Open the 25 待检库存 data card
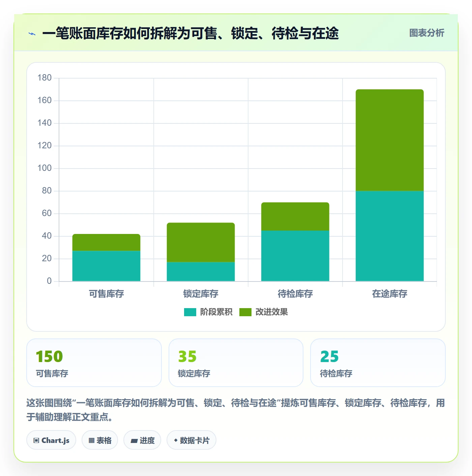 (378, 363)
